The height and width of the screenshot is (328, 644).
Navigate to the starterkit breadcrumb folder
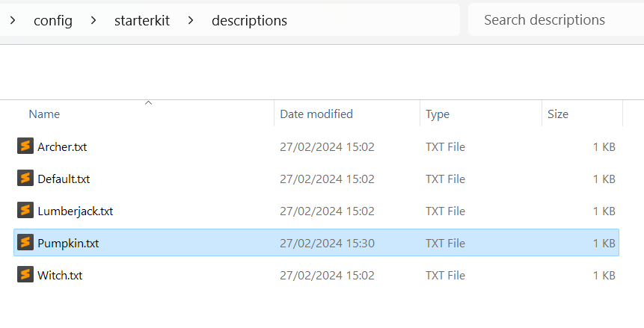point(142,21)
